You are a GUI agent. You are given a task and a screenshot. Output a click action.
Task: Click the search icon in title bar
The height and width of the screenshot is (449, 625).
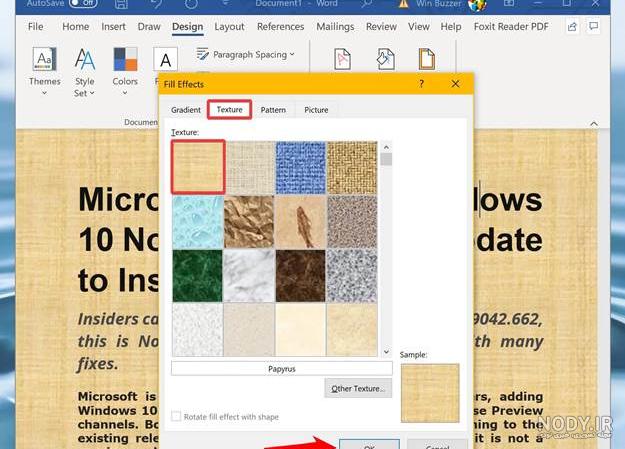(x=366, y=4)
